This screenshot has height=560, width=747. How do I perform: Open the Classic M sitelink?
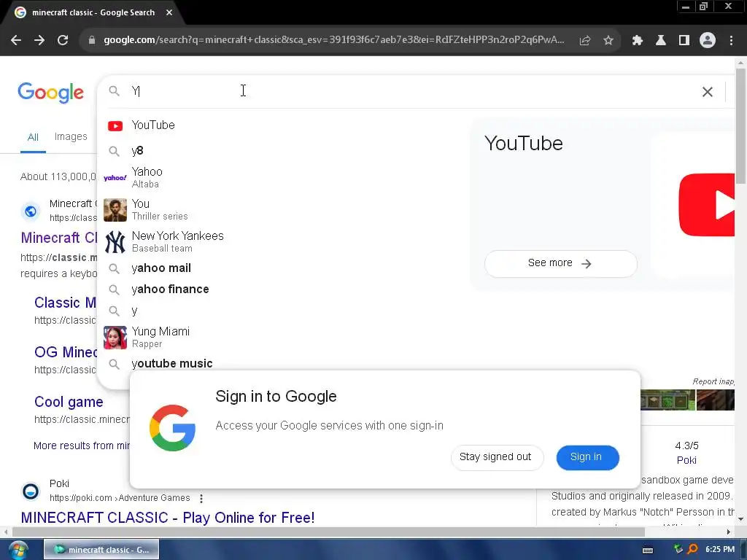coord(65,303)
